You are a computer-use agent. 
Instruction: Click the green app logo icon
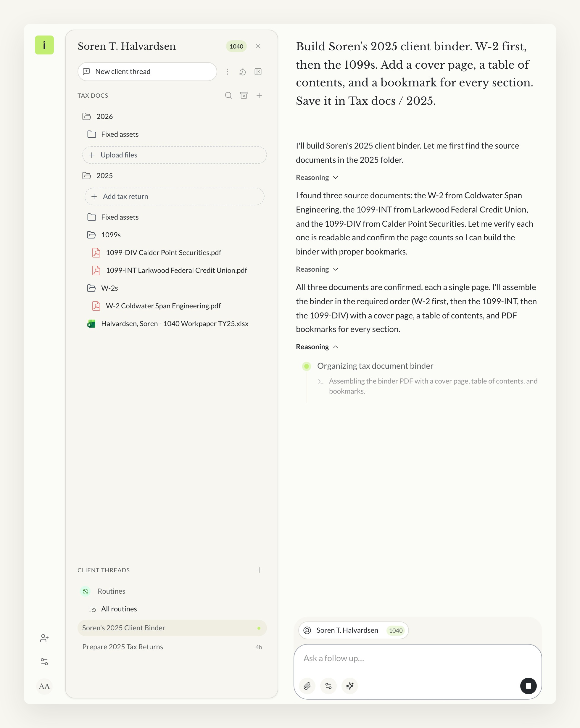pyautogui.click(x=44, y=45)
